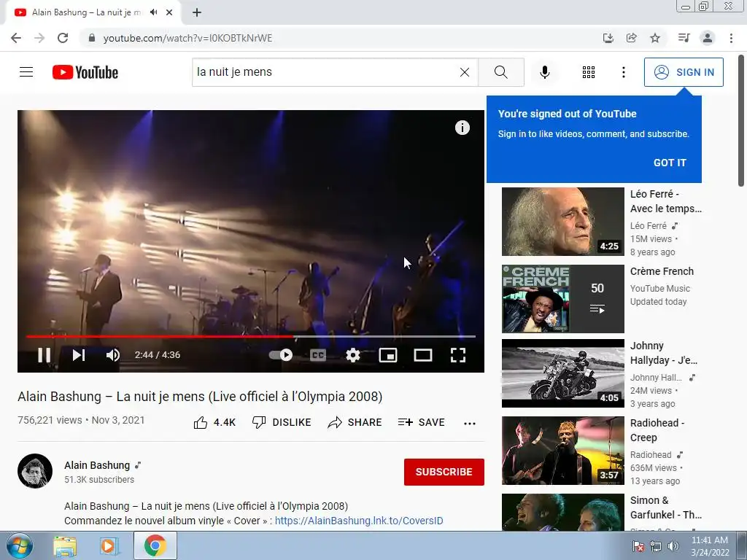Toggle closed captions CC button
This screenshot has height=560, width=747.
click(318, 355)
